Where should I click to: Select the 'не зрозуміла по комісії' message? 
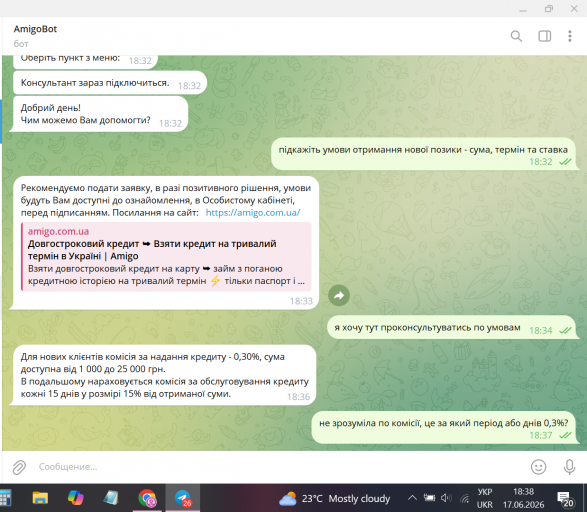pos(445,427)
